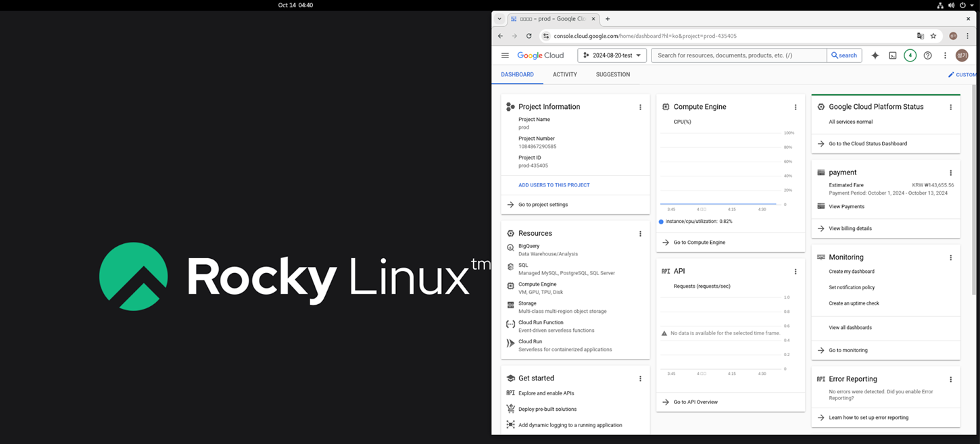Open API card three-dot menu

795,272
